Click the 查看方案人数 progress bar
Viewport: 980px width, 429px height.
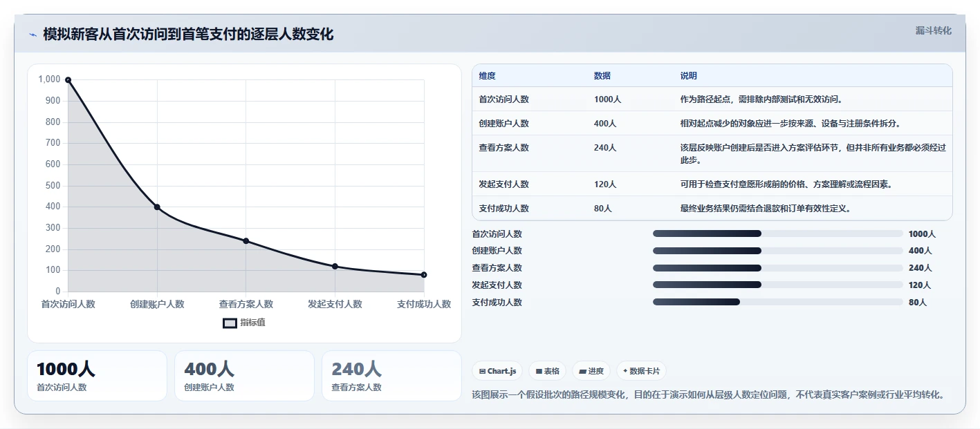(x=778, y=267)
